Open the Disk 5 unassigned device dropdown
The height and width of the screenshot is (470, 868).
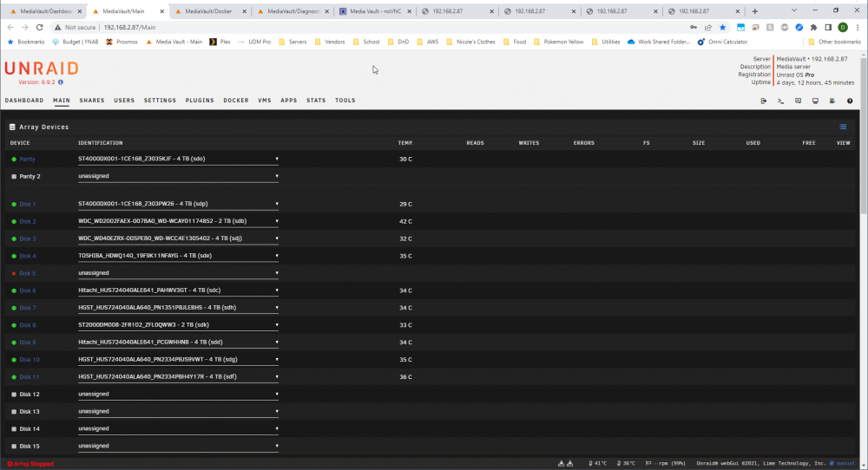point(178,272)
